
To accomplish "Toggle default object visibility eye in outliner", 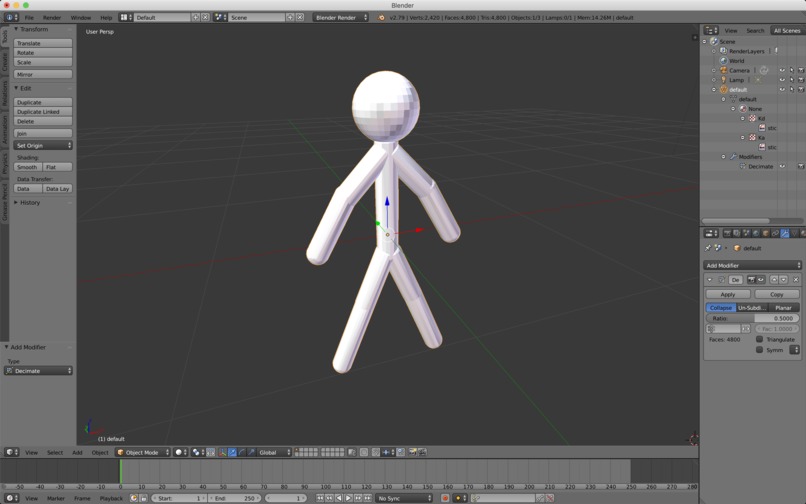I will tap(782, 89).
